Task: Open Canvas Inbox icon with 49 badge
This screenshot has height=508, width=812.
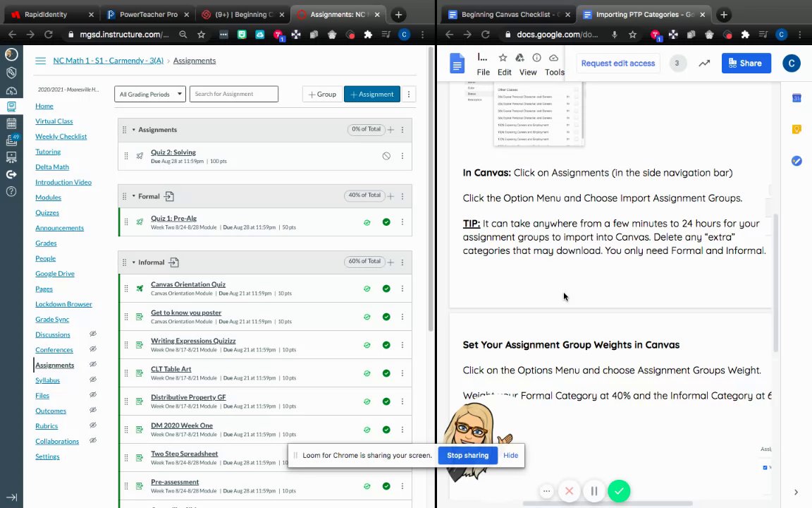Action: 11,140
